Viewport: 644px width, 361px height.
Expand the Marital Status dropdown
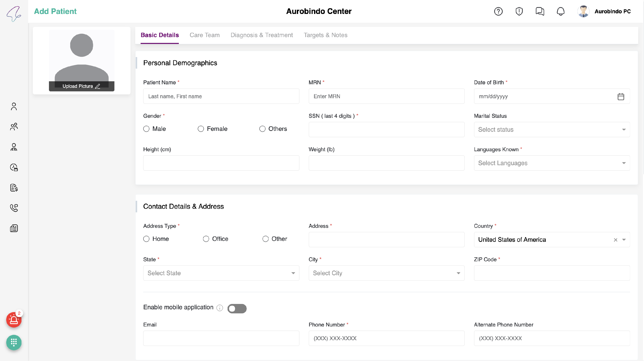(x=551, y=129)
